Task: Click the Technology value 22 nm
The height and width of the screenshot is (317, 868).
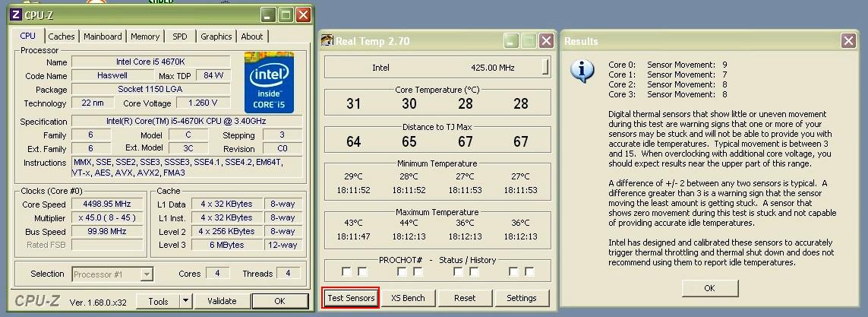Action: (x=93, y=103)
